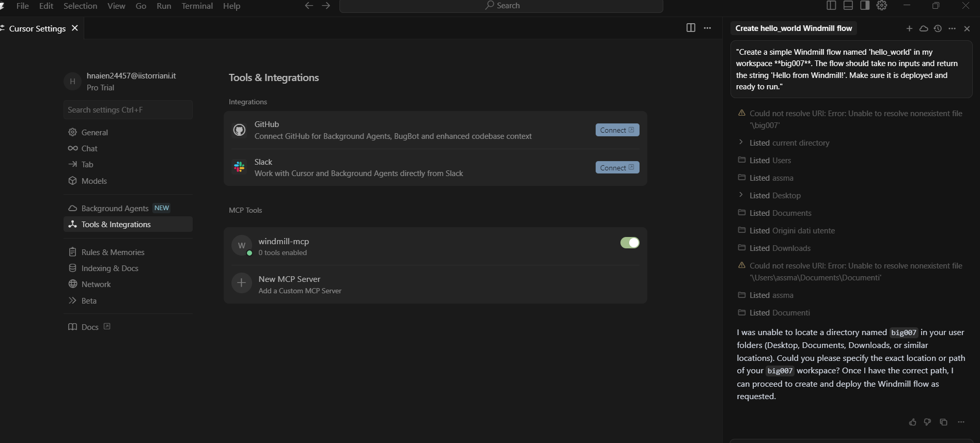Viewport: 980px width, 443px height.
Task: Click the user prompt message bubble
Action: (851, 69)
